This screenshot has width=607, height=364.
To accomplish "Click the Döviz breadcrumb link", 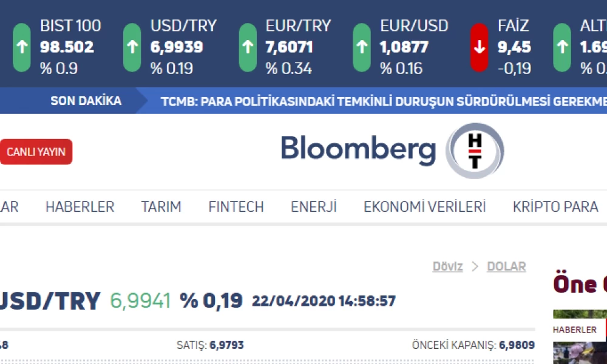I will [x=447, y=266].
